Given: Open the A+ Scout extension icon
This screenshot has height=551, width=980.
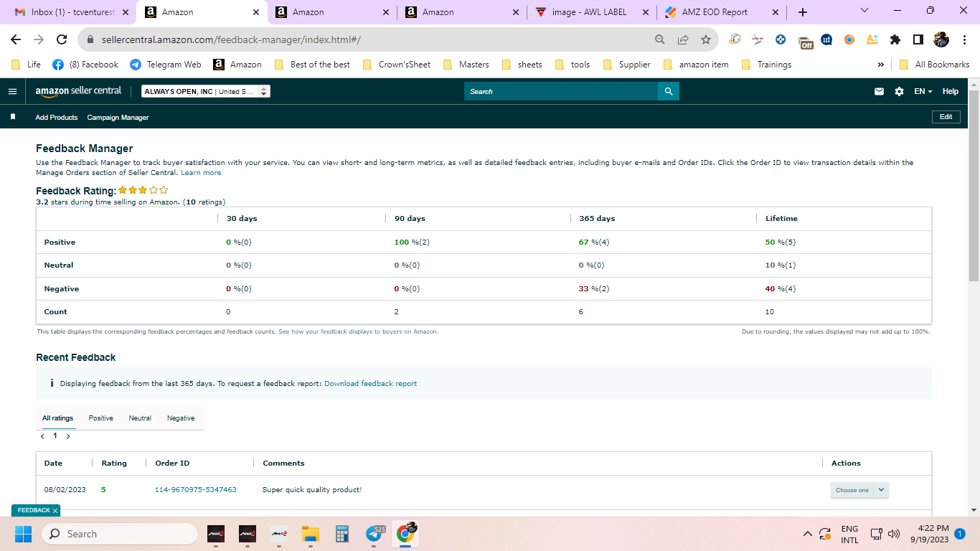Looking at the screenshot, I should pyautogui.click(x=872, y=39).
